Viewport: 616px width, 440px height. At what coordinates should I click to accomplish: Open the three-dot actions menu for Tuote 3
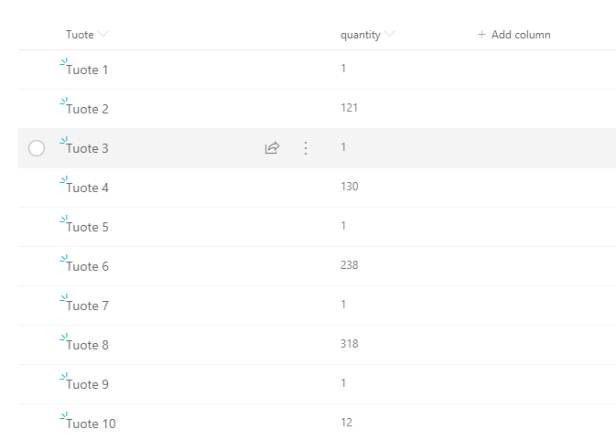[x=305, y=148]
